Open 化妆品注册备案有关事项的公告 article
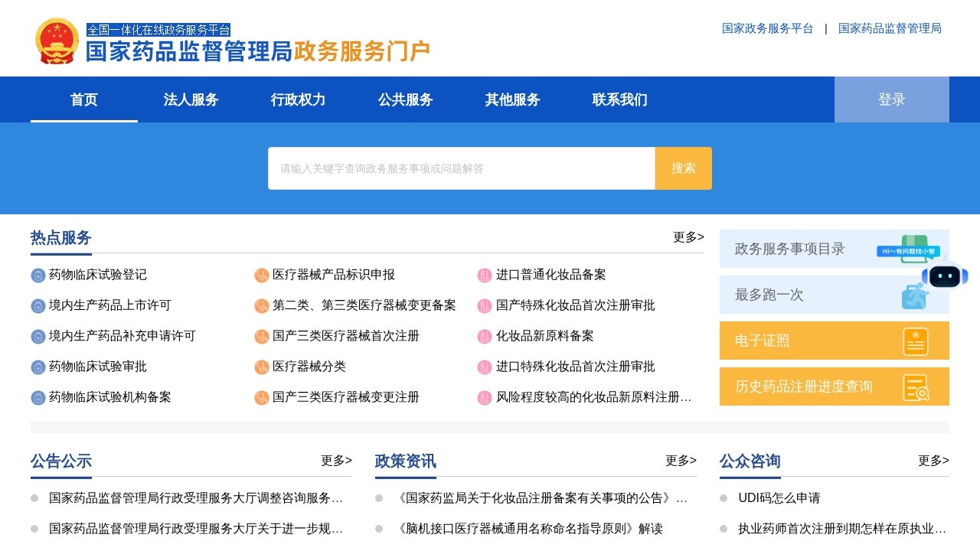This screenshot has width=980, height=551. coord(541,498)
